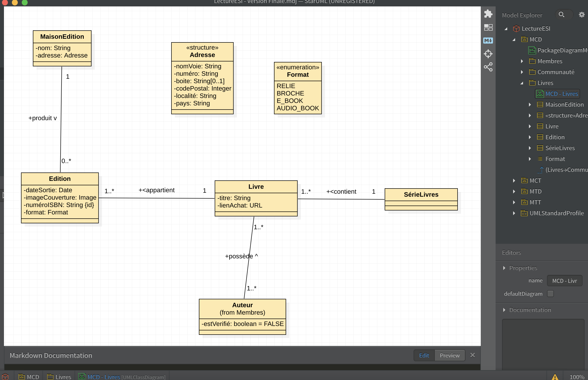Click the diagram thumbnails grid icon
588x380 pixels.
488,27
